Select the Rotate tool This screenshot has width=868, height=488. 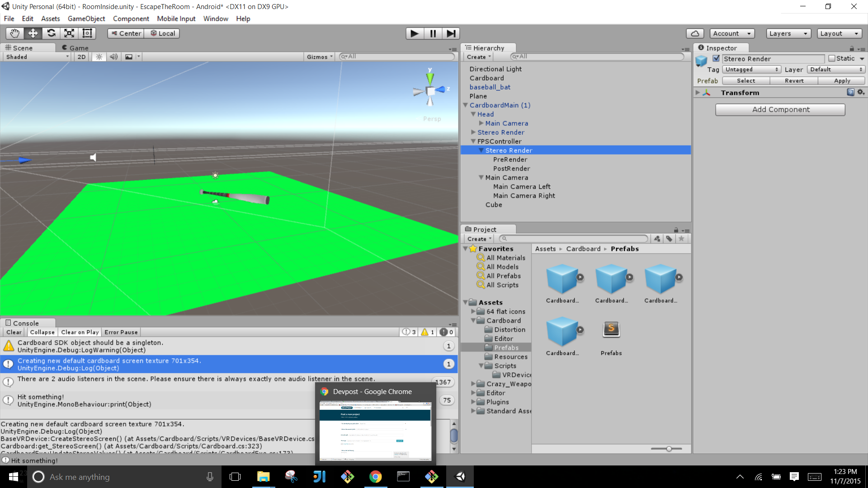(x=51, y=33)
